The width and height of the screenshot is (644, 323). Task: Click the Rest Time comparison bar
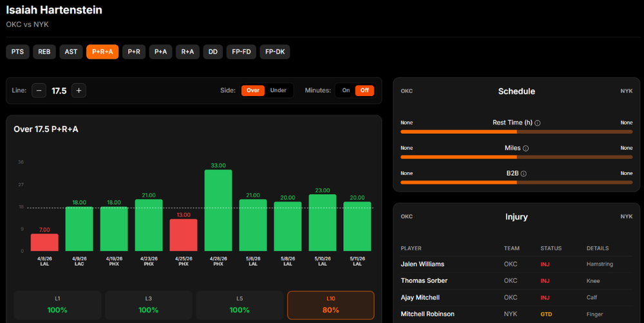516,132
